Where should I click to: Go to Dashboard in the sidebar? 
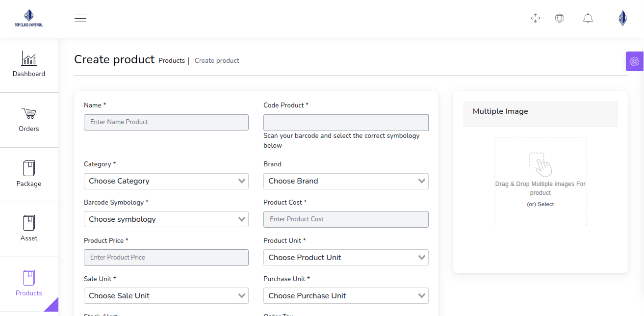click(x=29, y=65)
